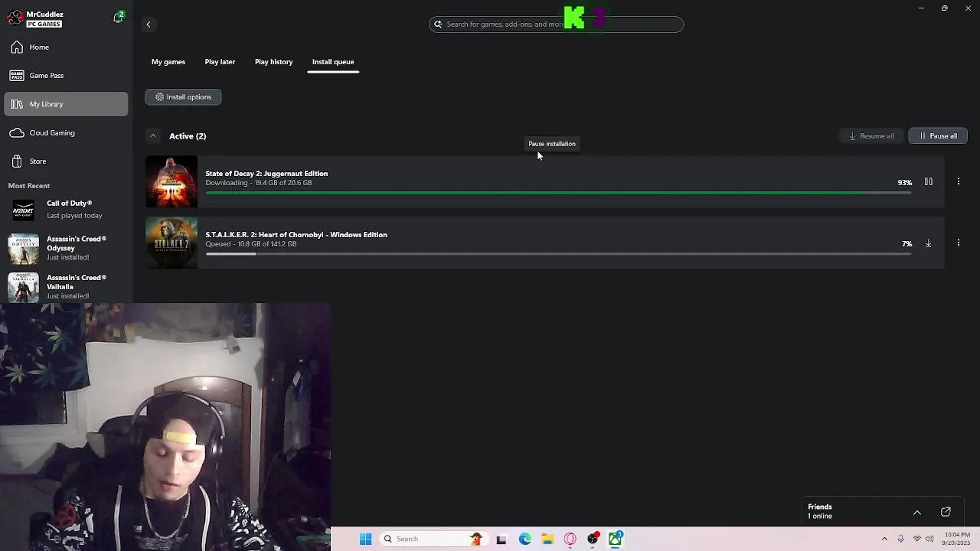Open Install options
This screenshot has width=980, height=551.
183,97
